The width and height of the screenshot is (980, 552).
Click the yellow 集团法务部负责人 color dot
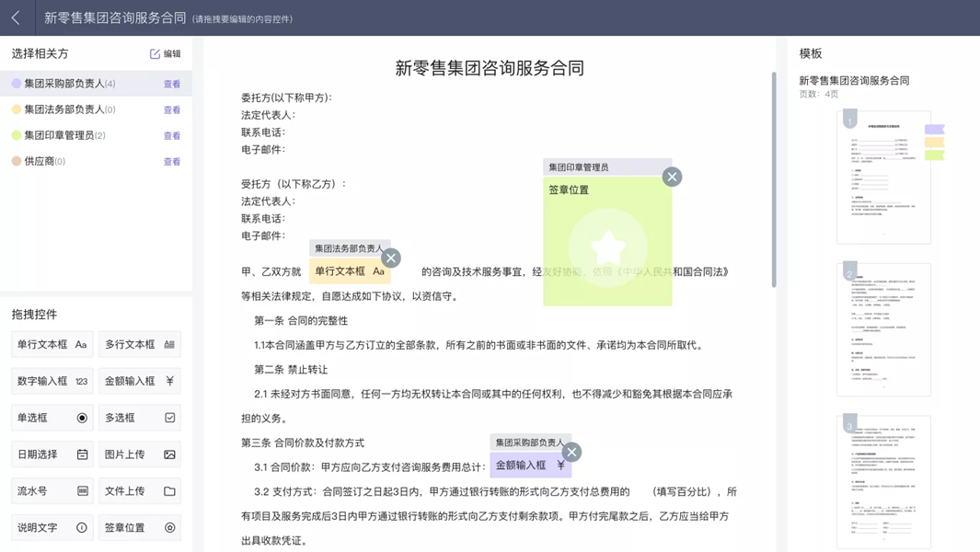coord(17,109)
